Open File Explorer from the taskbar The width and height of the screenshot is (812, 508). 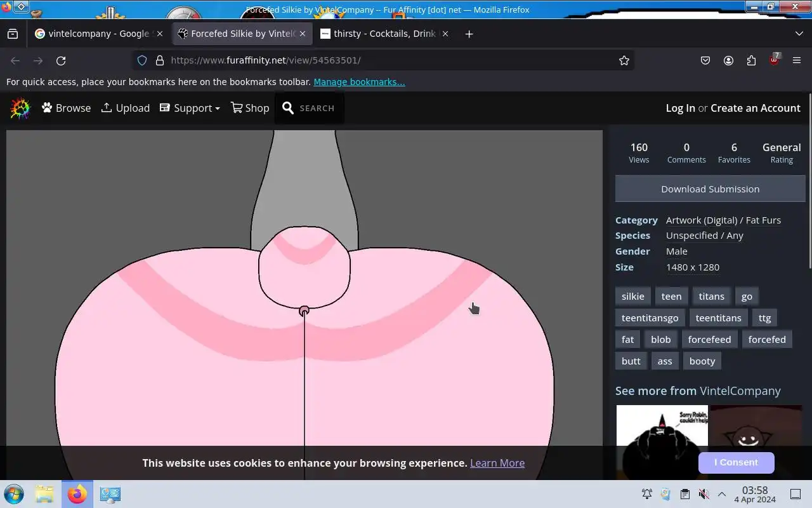point(44,494)
